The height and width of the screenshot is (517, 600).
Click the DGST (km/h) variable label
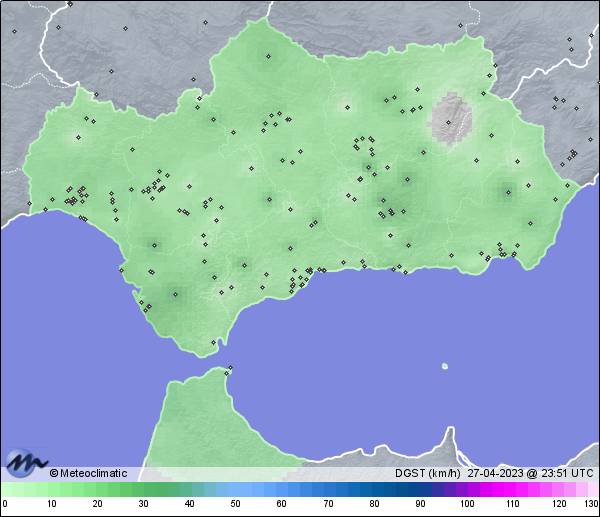pos(426,473)
